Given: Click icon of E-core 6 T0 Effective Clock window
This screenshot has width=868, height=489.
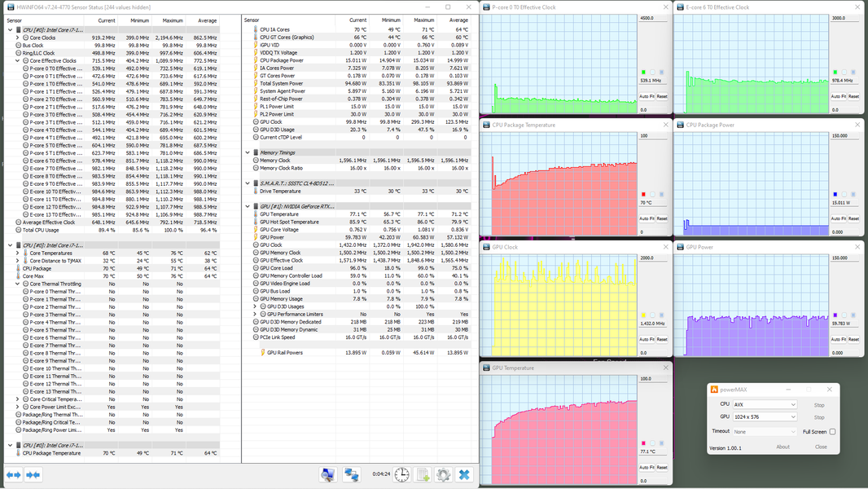Looking at the screenshot, I should coord(681,7).
